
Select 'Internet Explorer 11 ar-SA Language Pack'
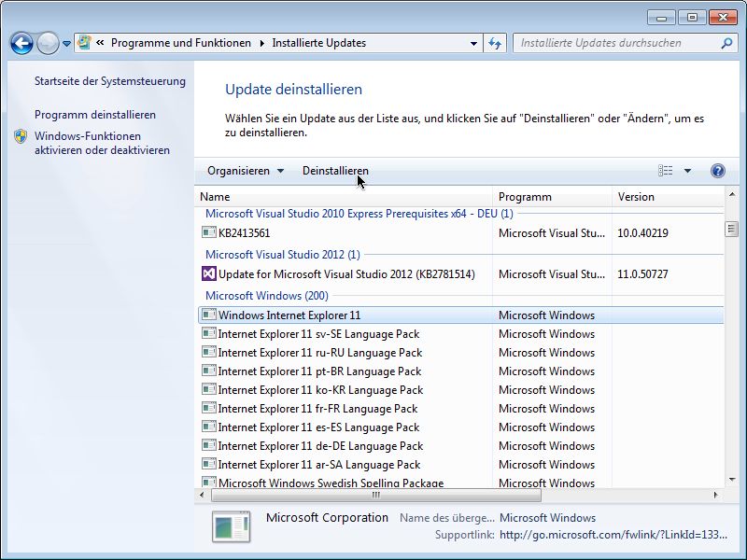460,464
